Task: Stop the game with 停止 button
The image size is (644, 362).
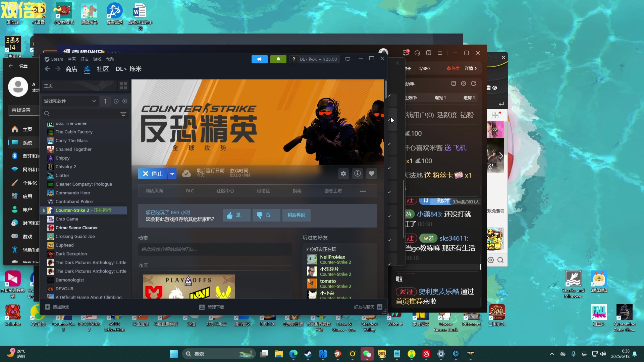Action: (153, 174)
